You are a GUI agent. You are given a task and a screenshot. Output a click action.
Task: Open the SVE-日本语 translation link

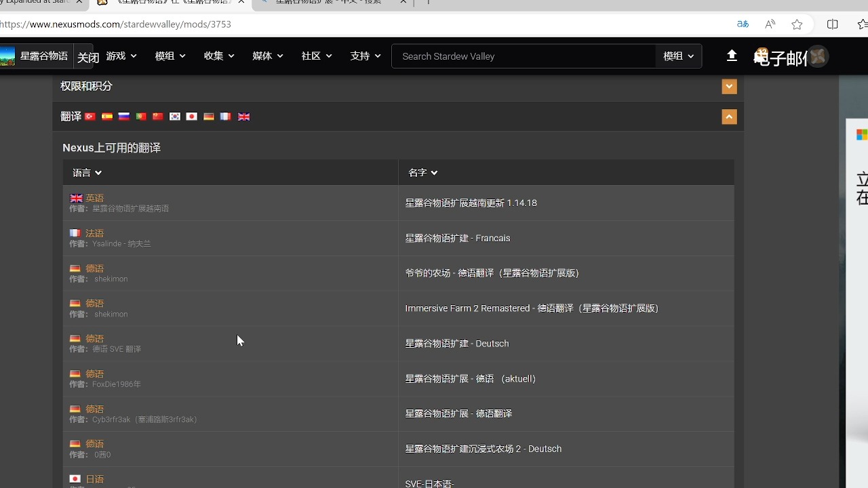429,483
